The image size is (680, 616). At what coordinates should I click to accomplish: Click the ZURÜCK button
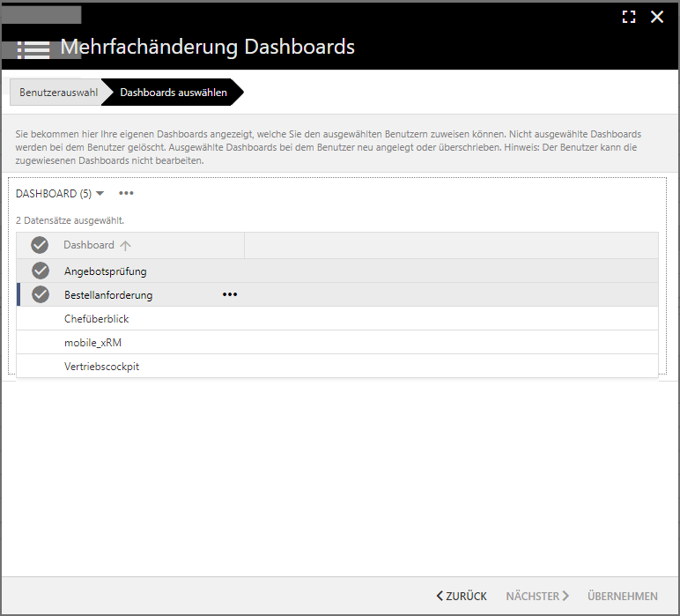462,596
